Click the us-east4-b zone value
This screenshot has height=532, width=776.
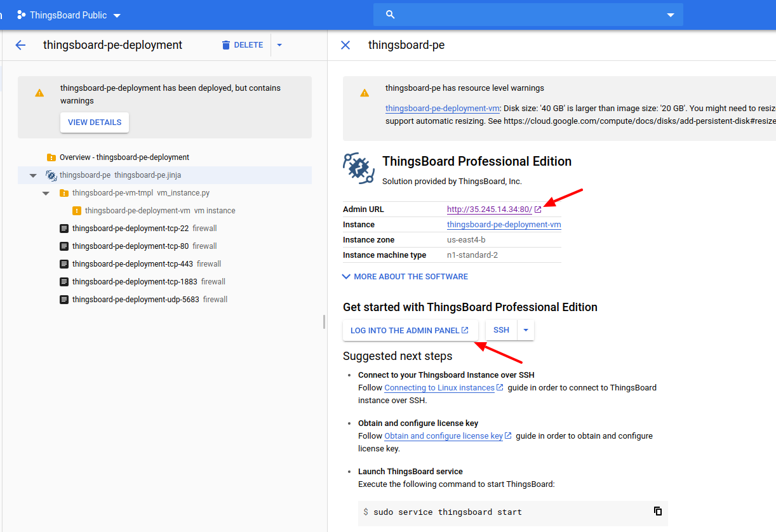pyautogui.click(x=466, y=240)
